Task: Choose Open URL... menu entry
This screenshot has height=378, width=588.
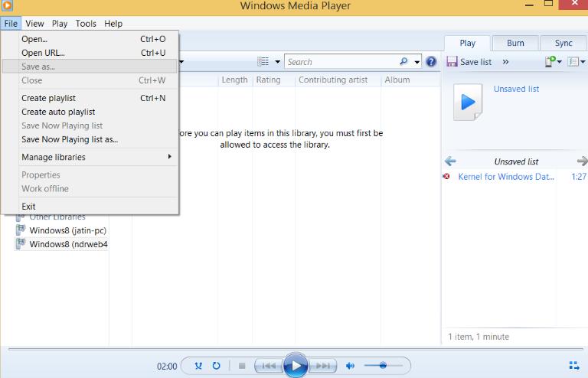Action: point(90,53)
